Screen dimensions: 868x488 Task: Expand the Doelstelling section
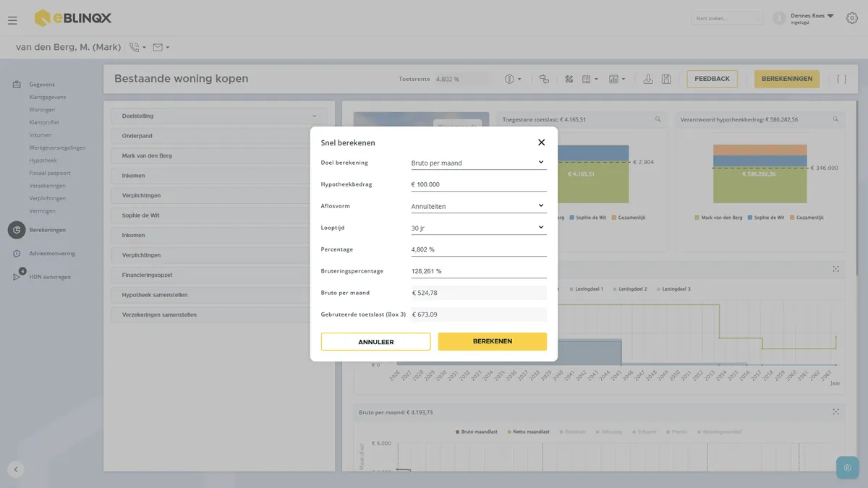click(x=219, y=116)
